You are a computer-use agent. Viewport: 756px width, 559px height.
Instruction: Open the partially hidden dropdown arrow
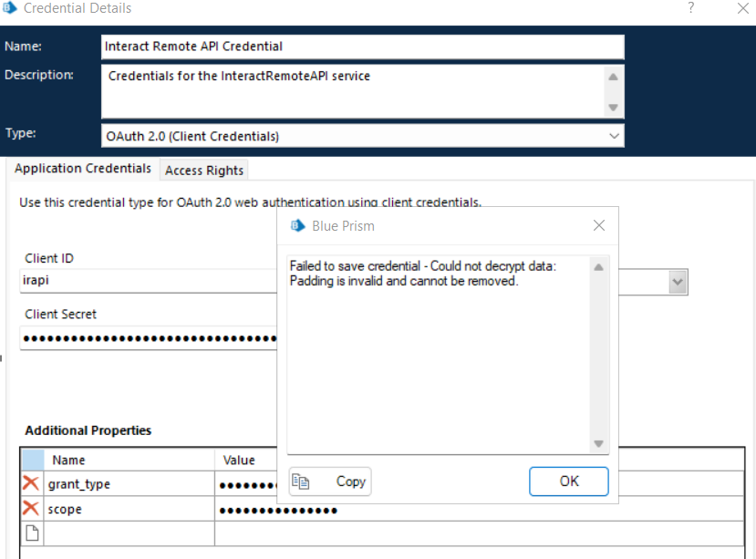coord(677,283)
